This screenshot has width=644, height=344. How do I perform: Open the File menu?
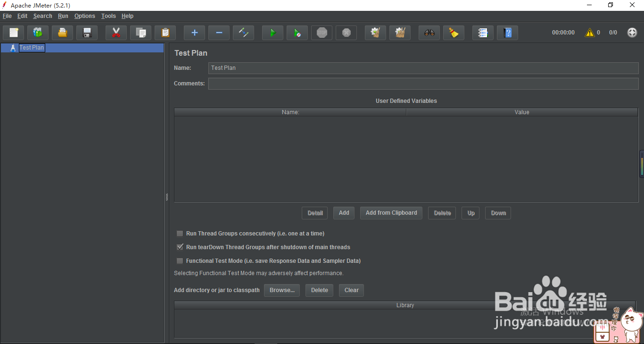7,16
